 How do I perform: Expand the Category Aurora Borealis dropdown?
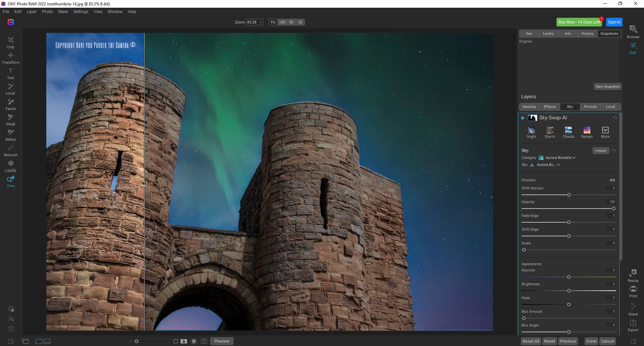560,158
